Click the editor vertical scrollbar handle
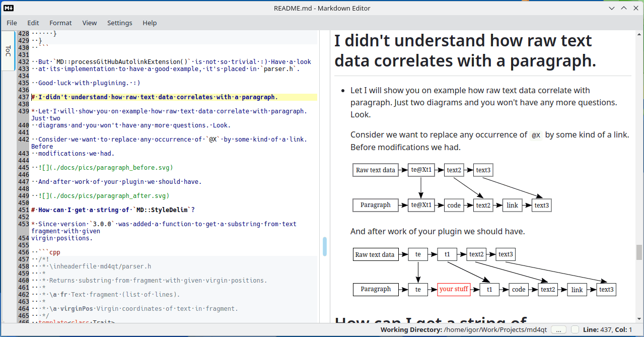This screenshot has width=644, height=337. pos(325,246)
